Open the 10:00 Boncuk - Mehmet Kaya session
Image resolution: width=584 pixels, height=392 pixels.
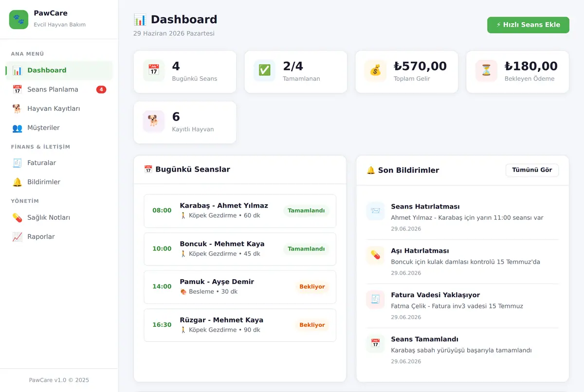point(240,249)
